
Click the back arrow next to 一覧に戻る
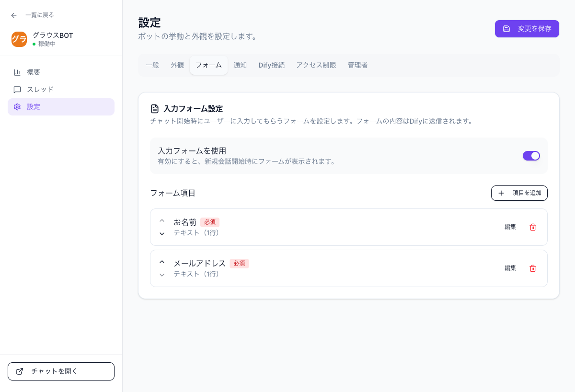point(13,15)
